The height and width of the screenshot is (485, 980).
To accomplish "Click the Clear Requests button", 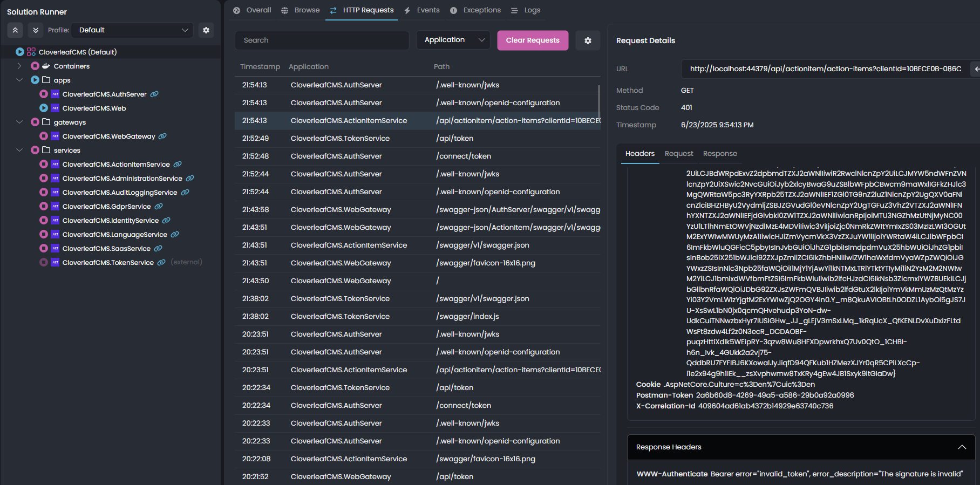I will tap(532, 40).
